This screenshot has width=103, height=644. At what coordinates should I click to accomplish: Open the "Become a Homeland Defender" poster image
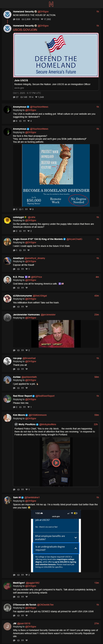coord(56,175)
